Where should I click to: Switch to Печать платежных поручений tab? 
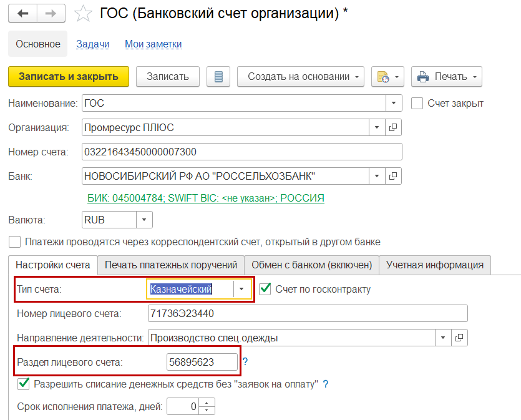click(171, 265)
